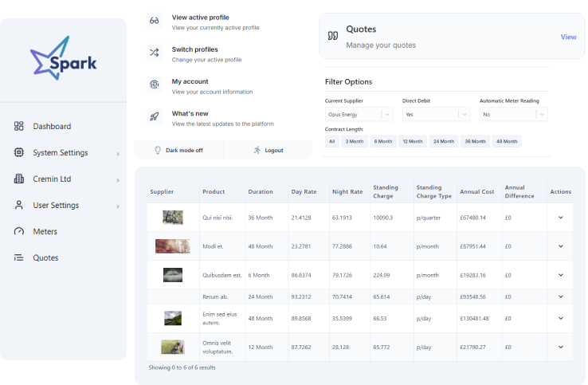Open the Current Supplier dropdown
The height and width of the screenshot is (385, 588).
[359, 115]
